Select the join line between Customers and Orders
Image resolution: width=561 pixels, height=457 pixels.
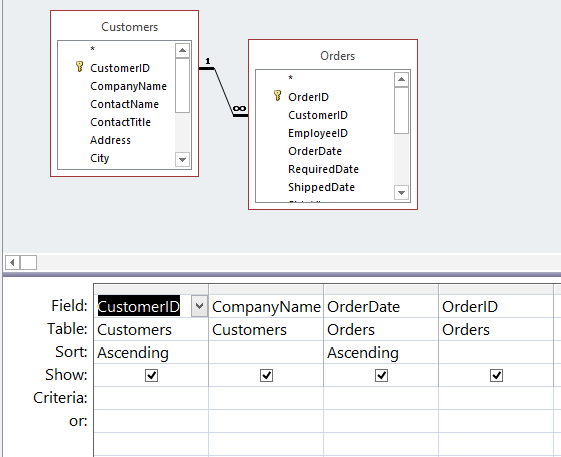[x=224, y=92]
